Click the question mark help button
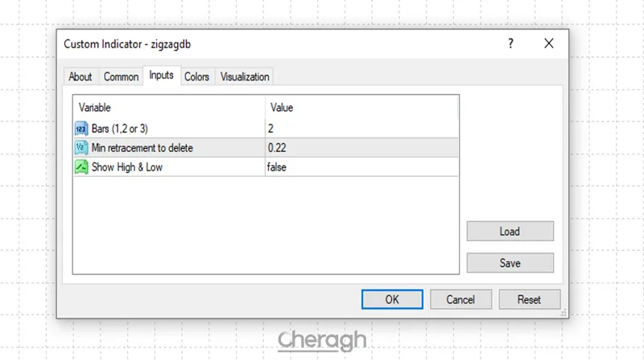 point(510,44)
